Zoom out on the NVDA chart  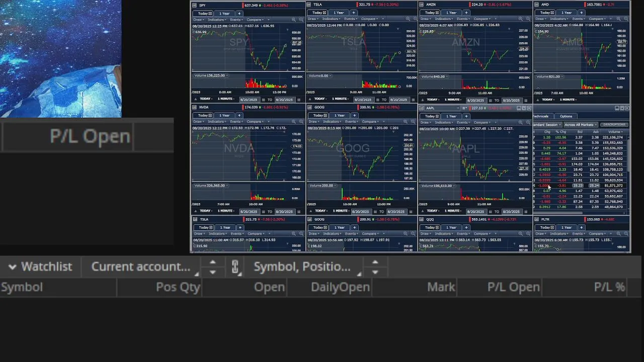301,122
